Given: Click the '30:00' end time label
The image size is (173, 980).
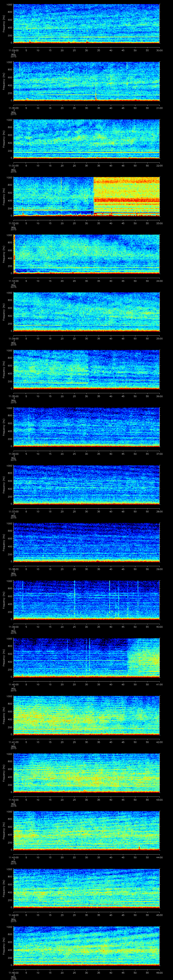Looking at the screenshot, I should tap(159, 50).
